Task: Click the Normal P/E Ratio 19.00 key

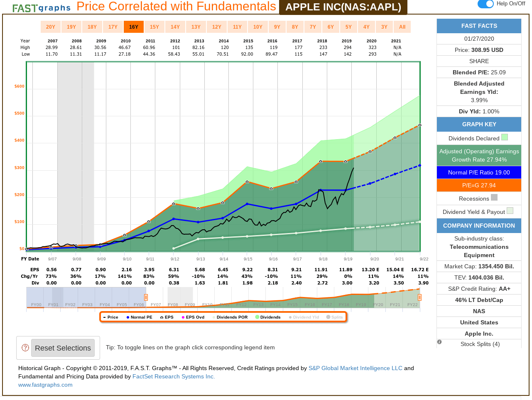Action: (x=479, y=172)
